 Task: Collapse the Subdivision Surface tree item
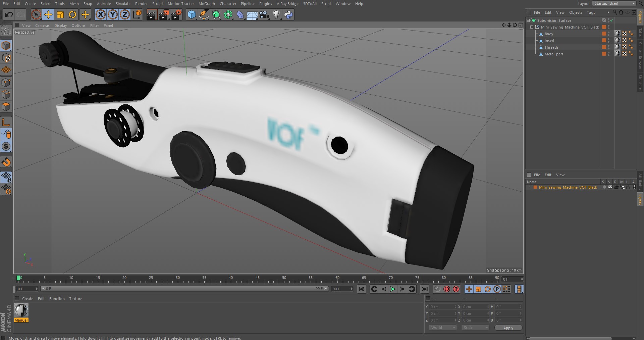(x=528, y=20)
